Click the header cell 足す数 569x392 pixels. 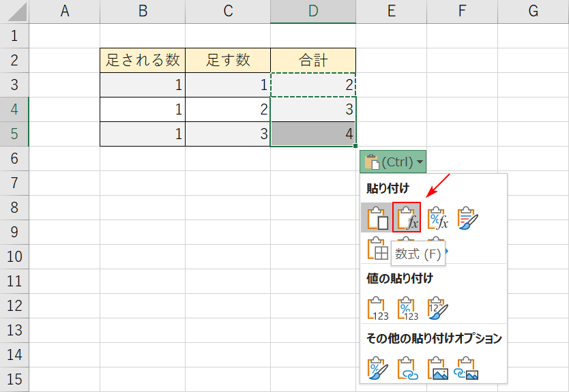(228, 60)
